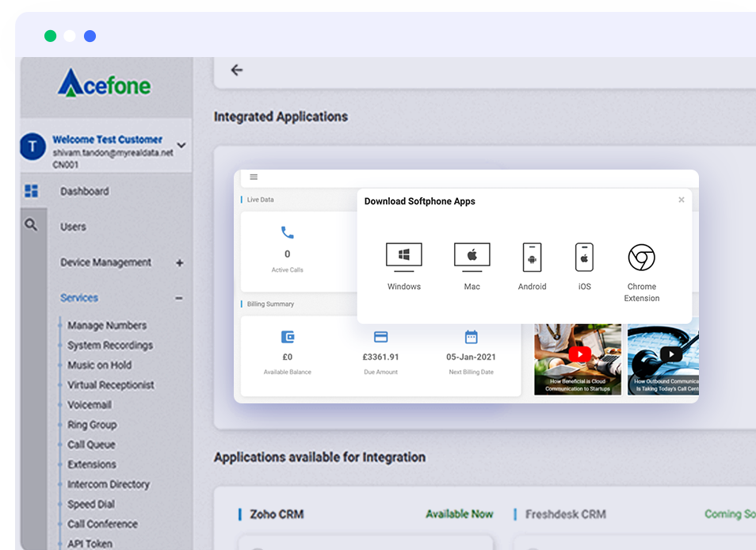Screen dimensions: 756x550
Task: Open Music on Hold
Action: pos(99,365)
